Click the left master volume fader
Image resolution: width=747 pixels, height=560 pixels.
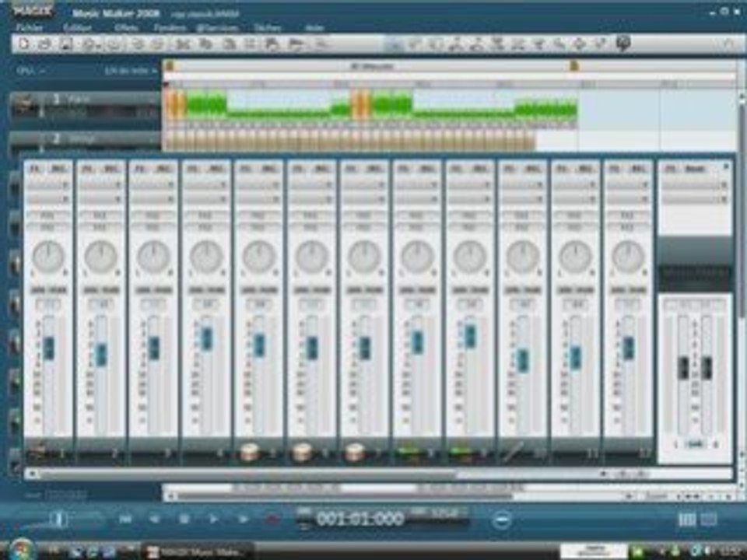pos(683,368)
